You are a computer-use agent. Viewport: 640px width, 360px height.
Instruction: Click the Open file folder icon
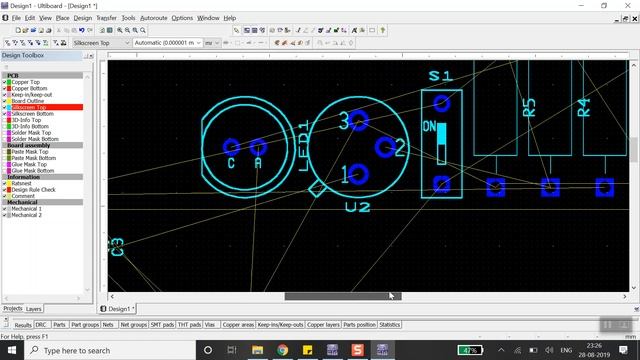click(x=25, y=30)
